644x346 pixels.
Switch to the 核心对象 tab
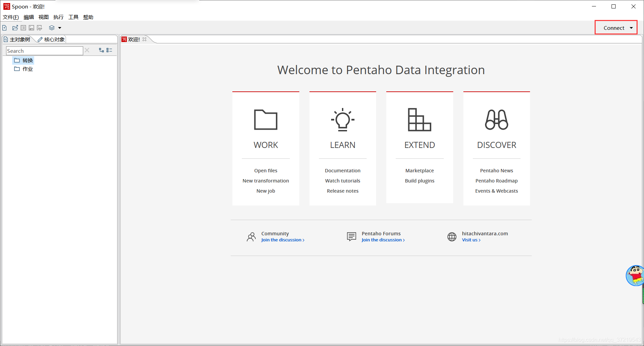pyautogui.click(x=51, y=39)
